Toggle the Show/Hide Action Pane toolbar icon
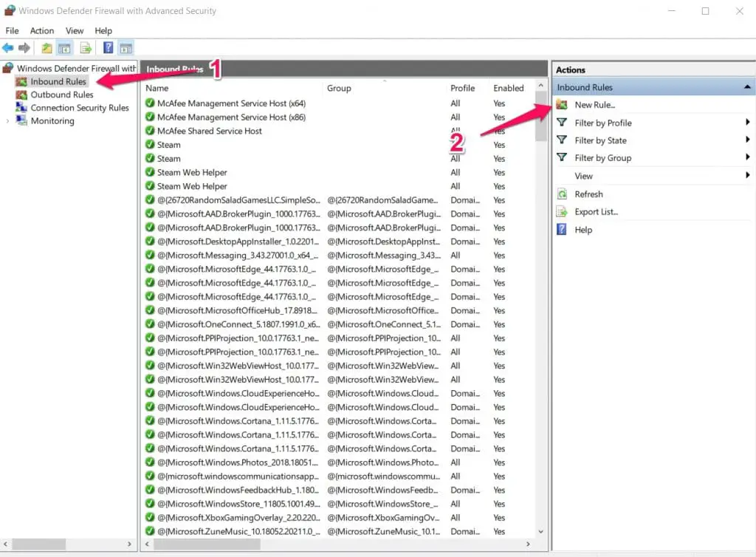756x557 pixels. pos(126,47)
